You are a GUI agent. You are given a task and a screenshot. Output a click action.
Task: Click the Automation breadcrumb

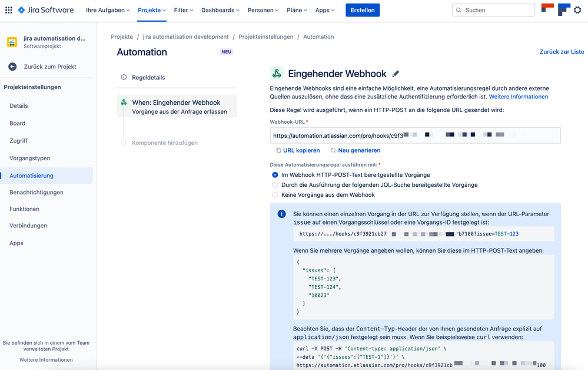(x=318, y=37)
